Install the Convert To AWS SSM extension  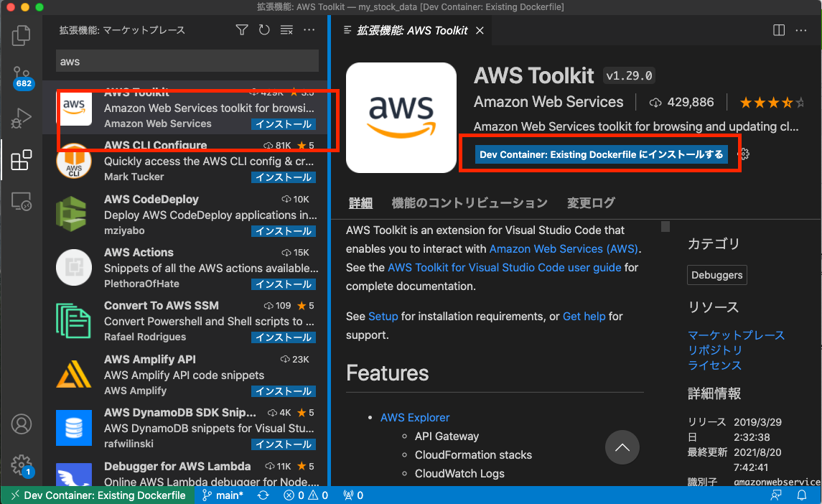(x=283, y=337)
